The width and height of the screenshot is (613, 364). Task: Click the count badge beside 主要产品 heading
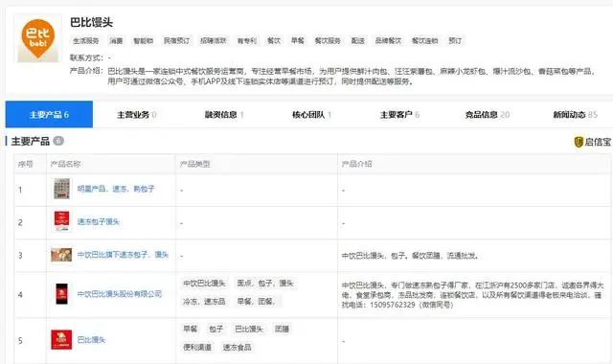[x=58, y=141]
